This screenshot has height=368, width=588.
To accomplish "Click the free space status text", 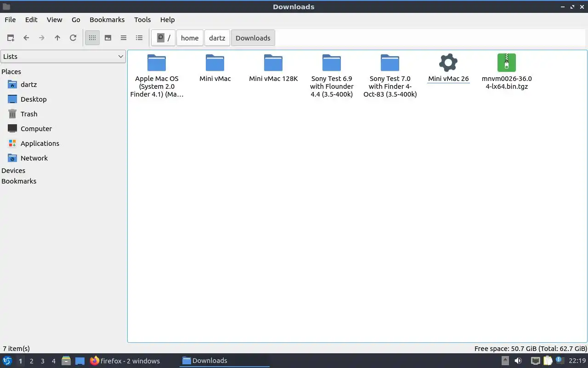I will tap(531, 349).
